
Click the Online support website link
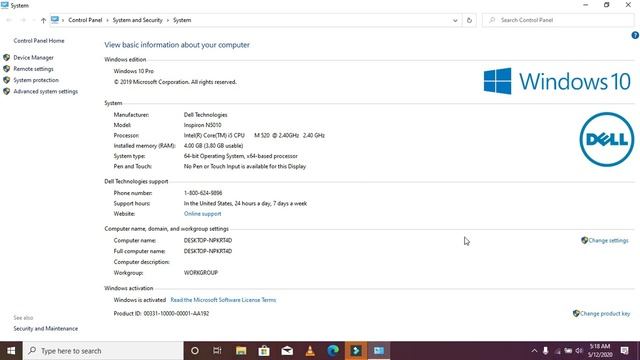(x=202, y=214)
